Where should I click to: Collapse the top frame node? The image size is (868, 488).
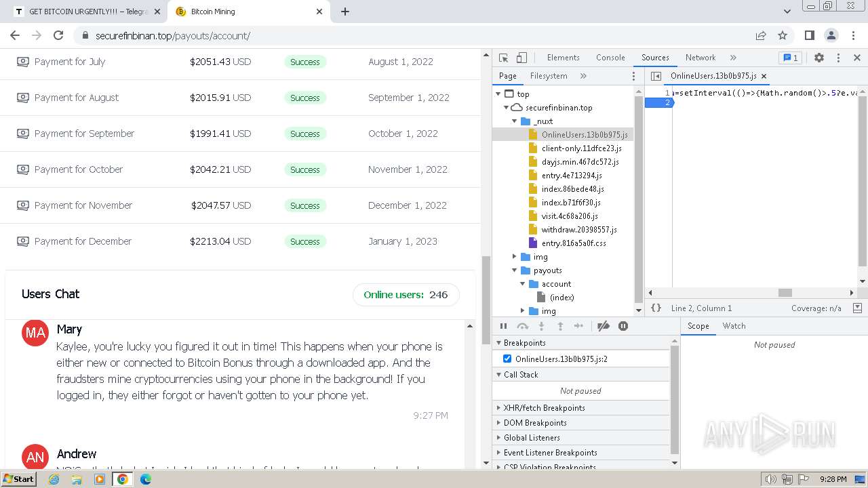(x=498, y=94)
